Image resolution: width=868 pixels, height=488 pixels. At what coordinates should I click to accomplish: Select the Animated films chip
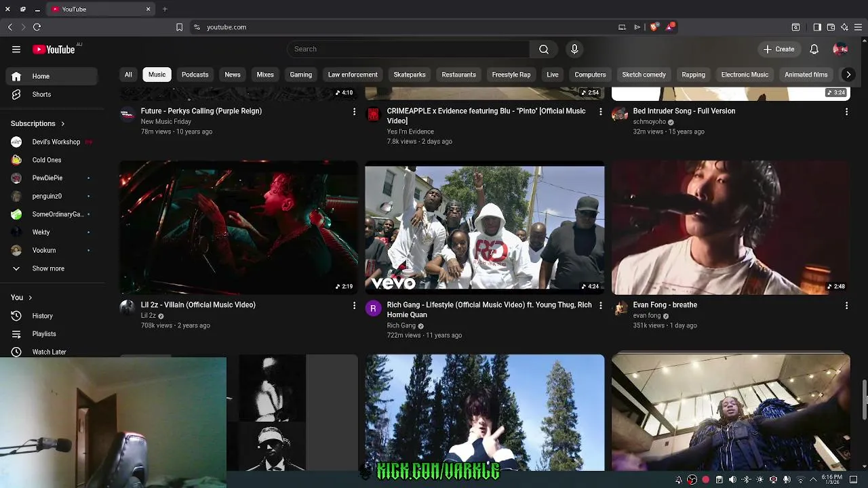(806, 75)
